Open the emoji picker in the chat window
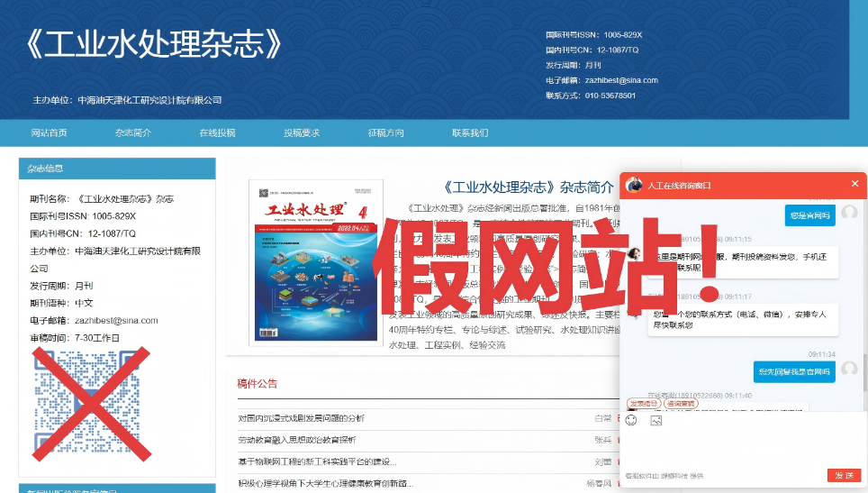This screenshot has height=493, width=868. pyautogui.click(x=631, y=420)
